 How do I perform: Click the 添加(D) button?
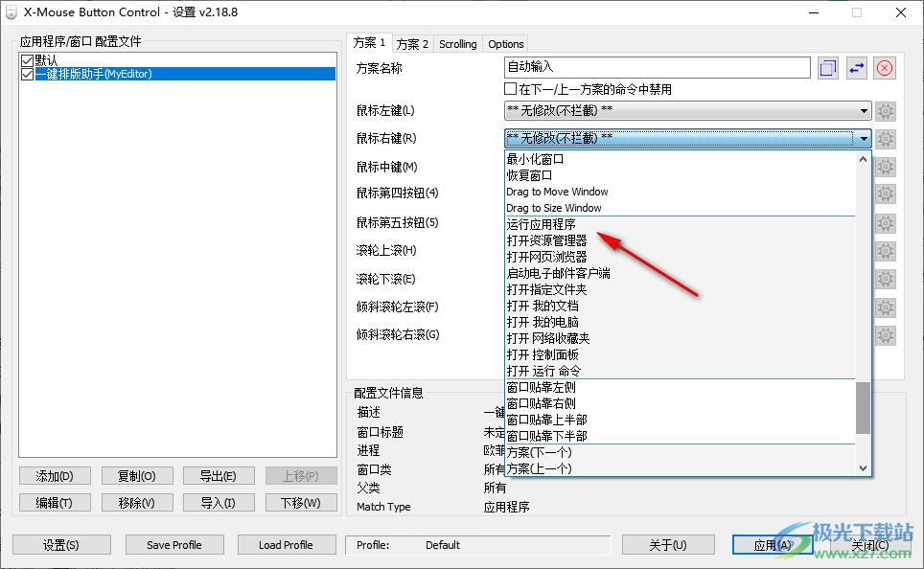pos(55,476)
